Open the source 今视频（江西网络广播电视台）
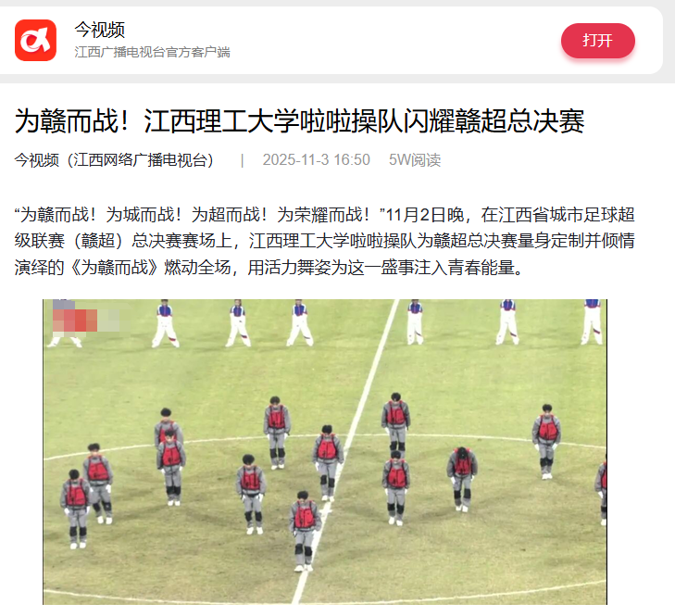The width and height of the screenshot is (675, 616). (x=114, y=160)
